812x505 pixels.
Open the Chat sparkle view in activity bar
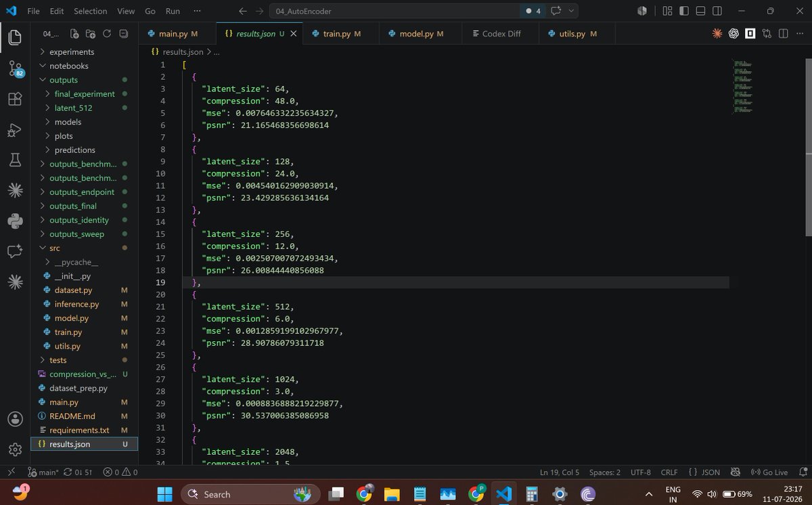click(15, 251)
